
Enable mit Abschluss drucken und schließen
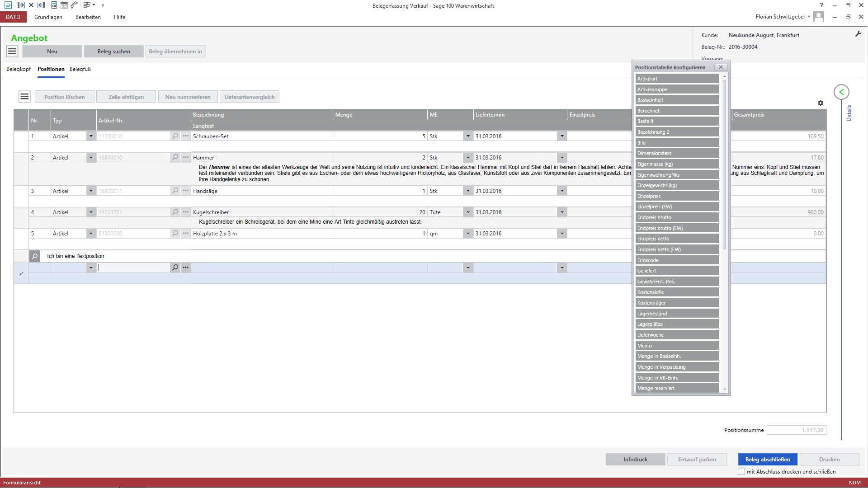point(741,471)
